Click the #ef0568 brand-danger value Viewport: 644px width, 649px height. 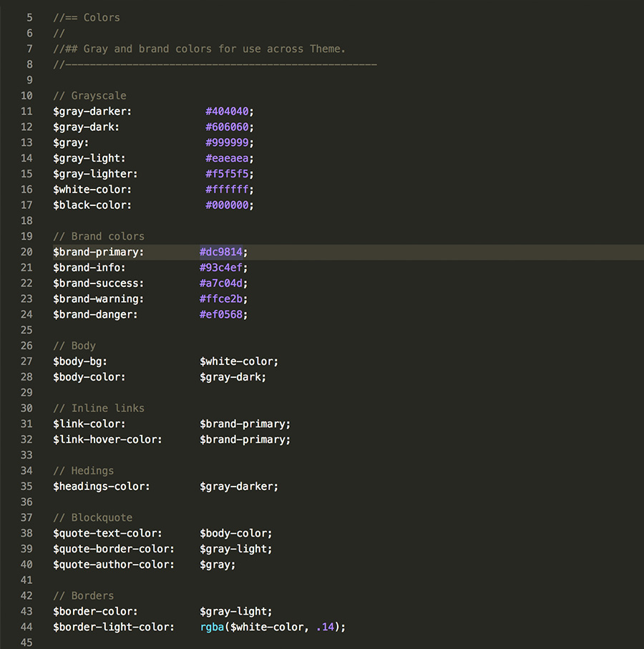[222, 314]
